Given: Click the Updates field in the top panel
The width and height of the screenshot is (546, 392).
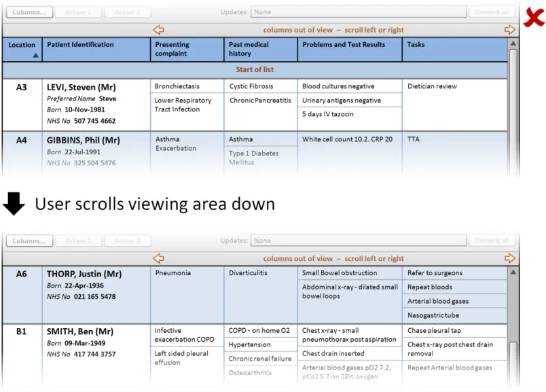Looking at the screenshot, I should [x=357, y=12].
